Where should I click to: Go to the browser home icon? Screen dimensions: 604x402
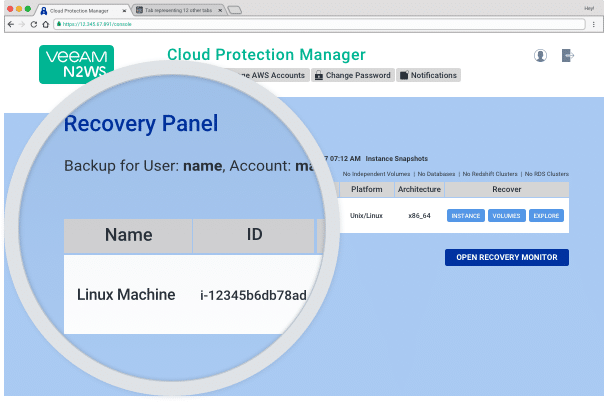45,24
